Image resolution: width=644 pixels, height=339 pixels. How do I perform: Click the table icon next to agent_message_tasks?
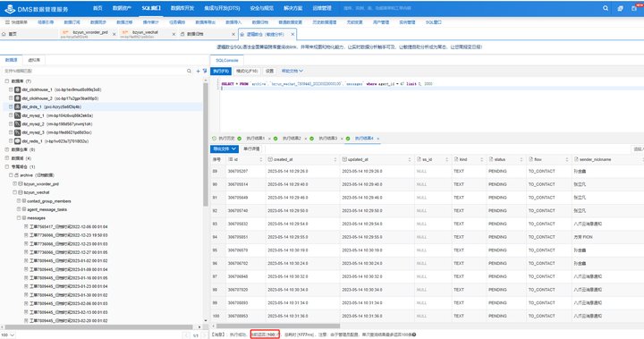coord(24,209)
